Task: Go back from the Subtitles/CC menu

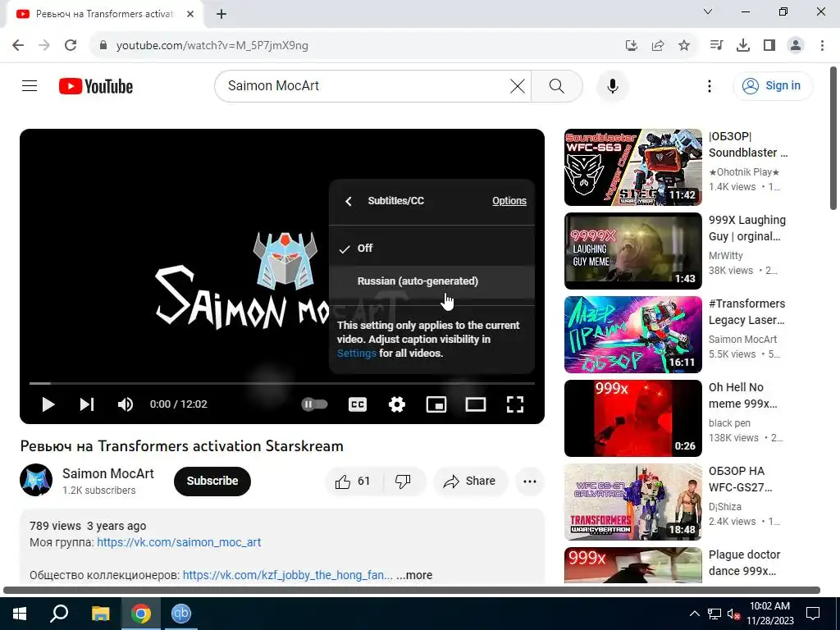Action: (348, 201)
